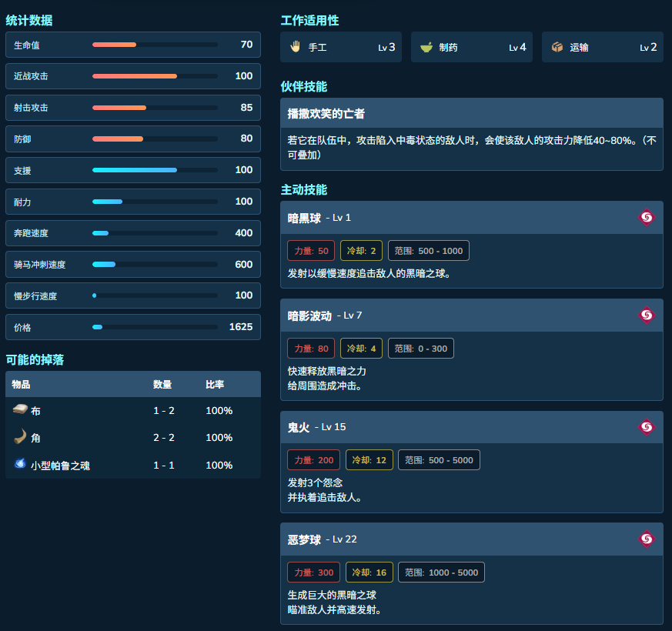Click the blue soul icon for 小型帕鲁之魂
Viewport: 672px width, 631px height.
(20, 463)
